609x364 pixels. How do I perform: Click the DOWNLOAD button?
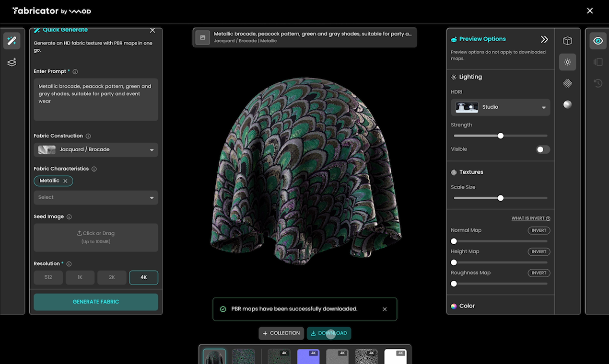329,333
